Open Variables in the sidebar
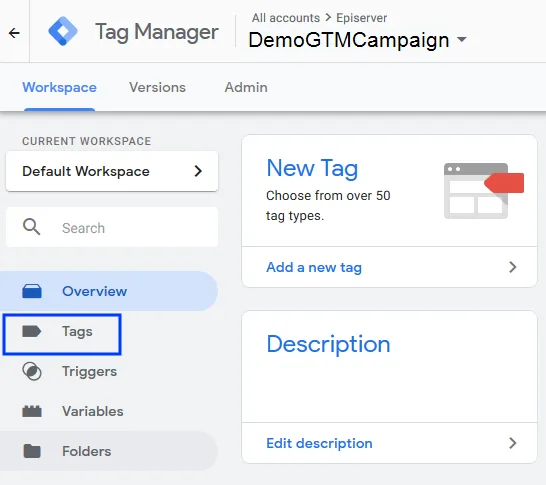Image resolution: width=546 pixels, height=485 pixels. 109,411
